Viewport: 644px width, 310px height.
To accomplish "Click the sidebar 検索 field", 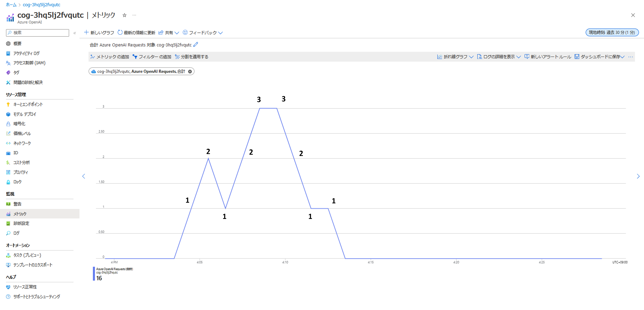I will pos(37,33).
